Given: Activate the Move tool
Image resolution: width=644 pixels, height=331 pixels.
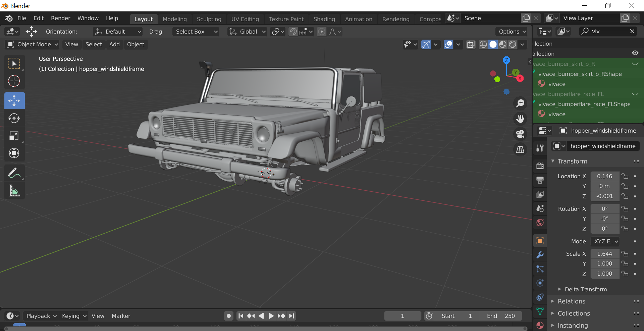Looking at the screenshot, I should pyautogui.click(x=14, y=101).
